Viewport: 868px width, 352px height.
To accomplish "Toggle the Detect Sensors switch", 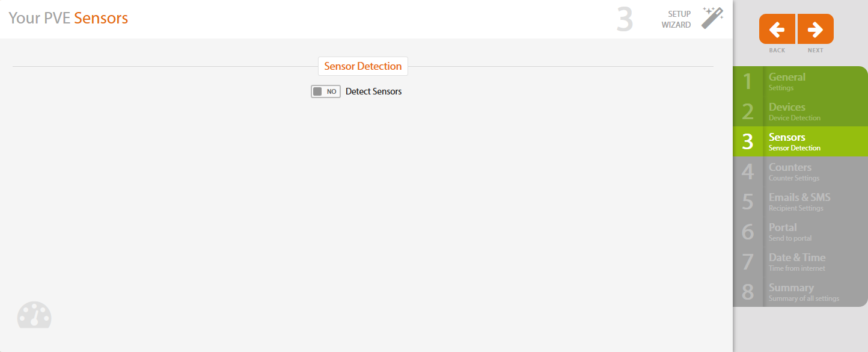I will pos(325,91).
